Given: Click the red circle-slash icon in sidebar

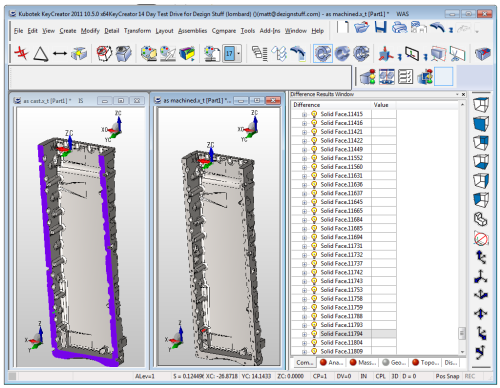Looking at the screenshot, I should click(481, 238).
